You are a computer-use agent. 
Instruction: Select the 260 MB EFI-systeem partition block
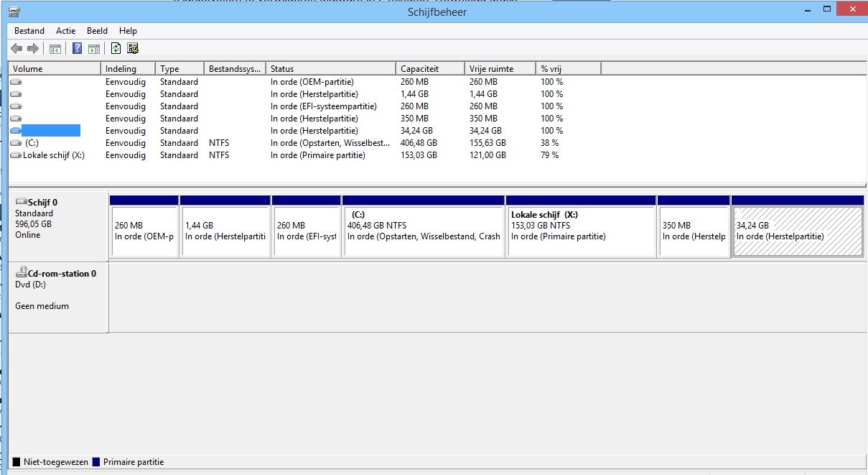(x=306, y=226)
